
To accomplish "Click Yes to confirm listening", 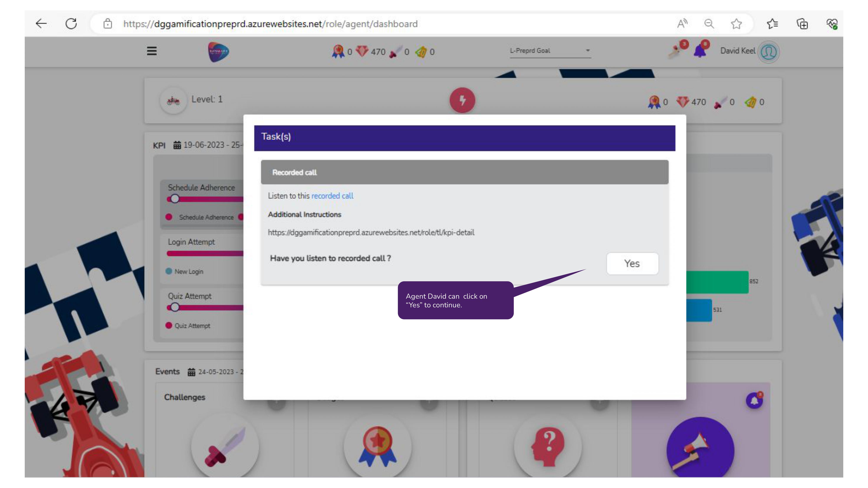I will point(632,263).
